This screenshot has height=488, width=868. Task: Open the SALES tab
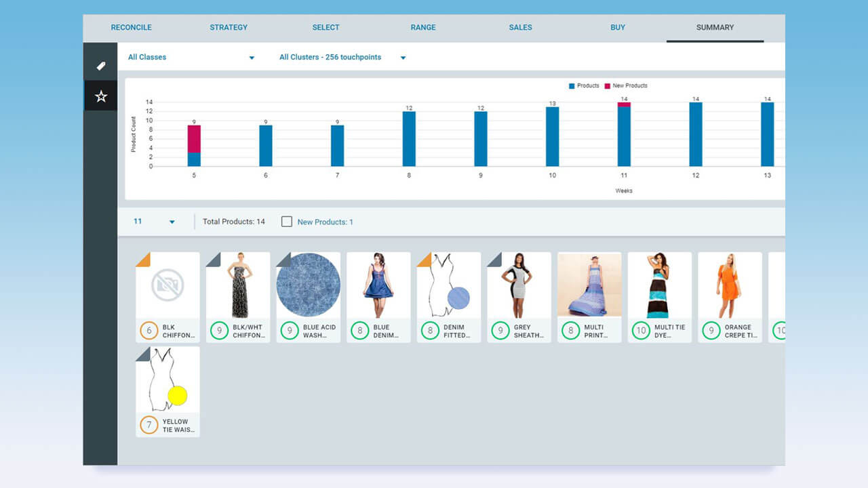pos(520,28)
